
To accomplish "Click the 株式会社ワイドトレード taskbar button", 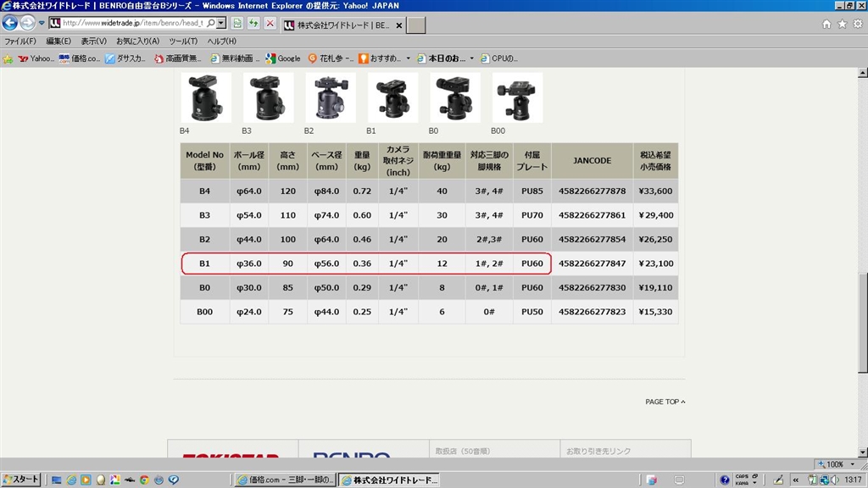I will tap(390, 480).
